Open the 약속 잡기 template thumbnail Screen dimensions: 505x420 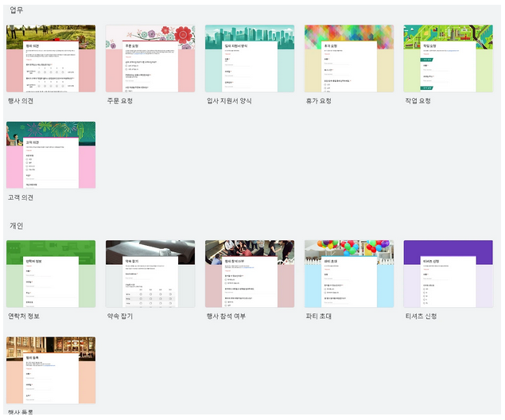click(x=150, y=274)
